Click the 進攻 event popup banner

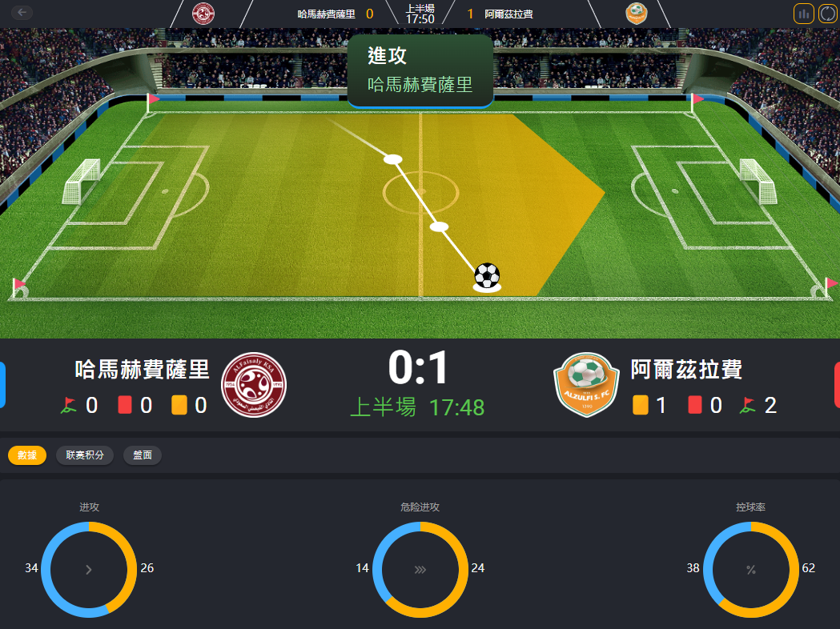tap(420, 71)
